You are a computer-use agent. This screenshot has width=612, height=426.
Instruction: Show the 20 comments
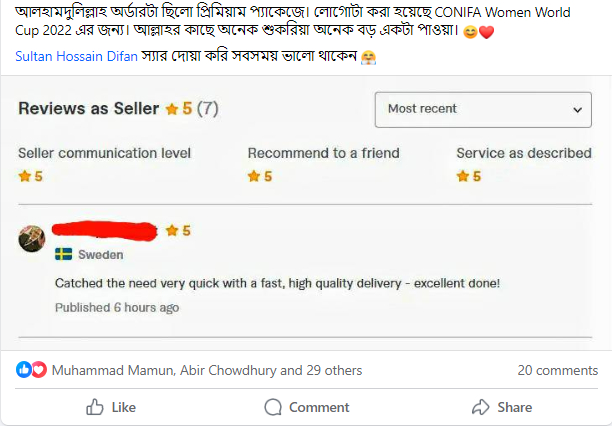[558, 370]
